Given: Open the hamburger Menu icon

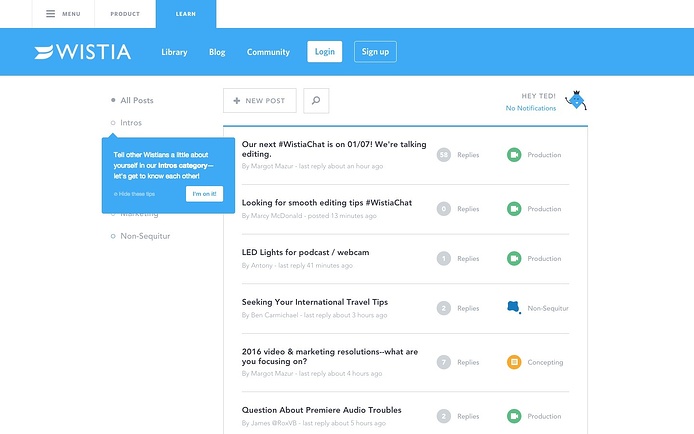Looking at the screenshot, I should coord(50,14).
